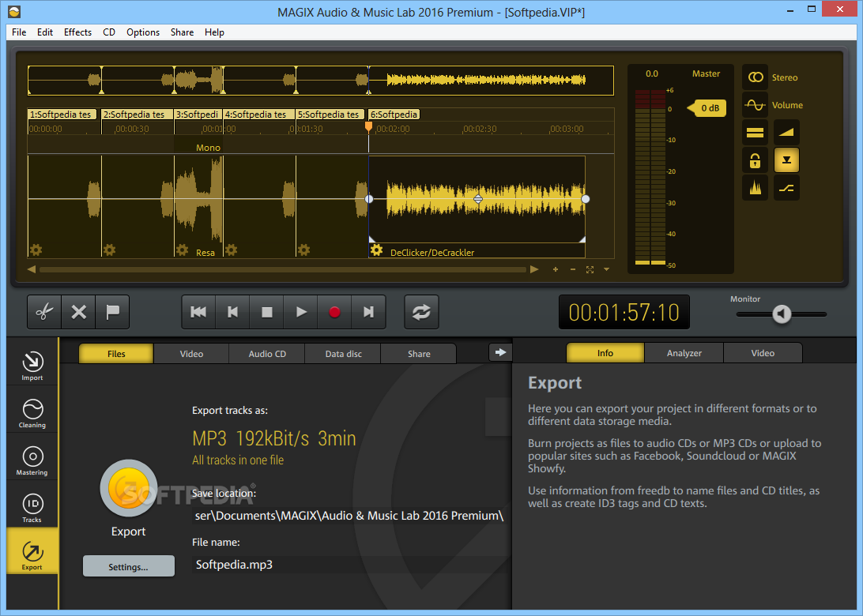863x616 pixels.
Task: Select track marker 4:Softpedia tes
Action: pos(258,115)
